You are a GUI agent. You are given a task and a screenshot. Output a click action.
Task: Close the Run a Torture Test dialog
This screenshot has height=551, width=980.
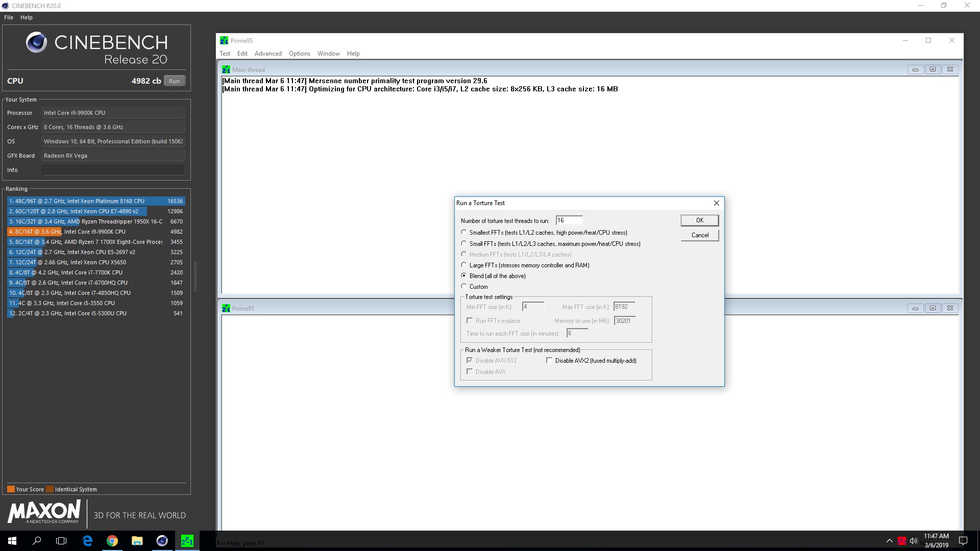click(716, 203)
